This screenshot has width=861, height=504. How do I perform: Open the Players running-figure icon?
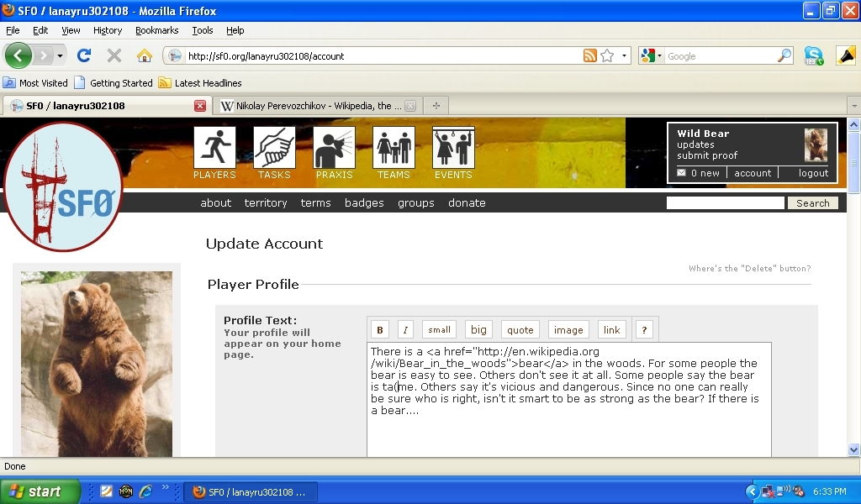click(214, 148)
